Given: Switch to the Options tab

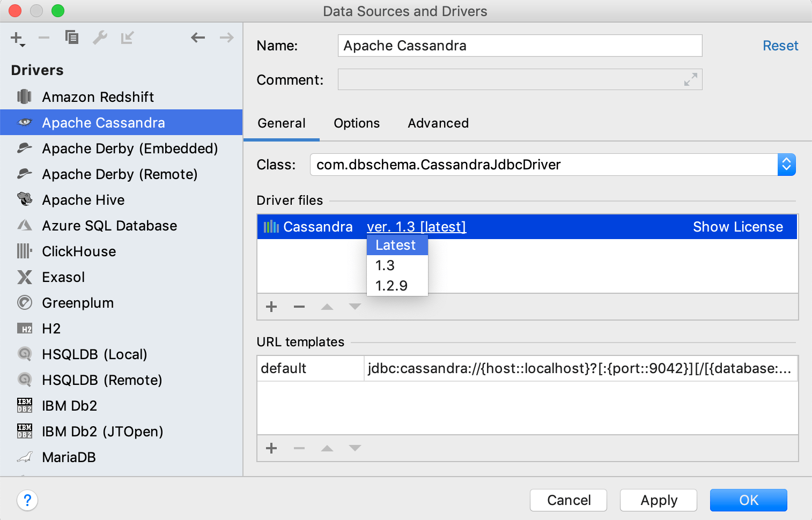Looking at the screenshot, I should [x=356, y=123].
